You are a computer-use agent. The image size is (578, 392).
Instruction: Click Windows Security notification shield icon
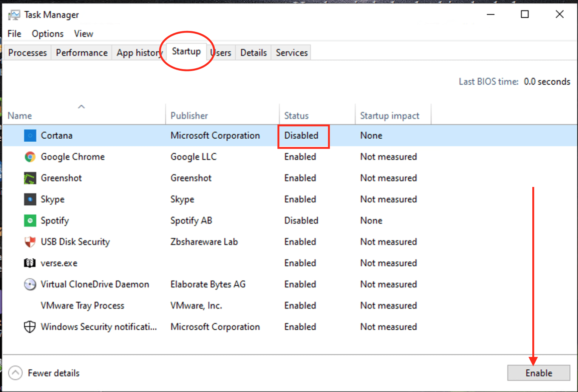pos(30,327)
